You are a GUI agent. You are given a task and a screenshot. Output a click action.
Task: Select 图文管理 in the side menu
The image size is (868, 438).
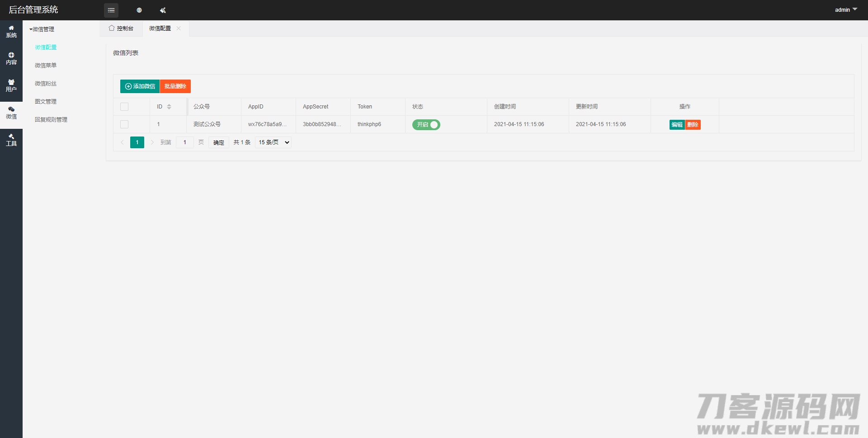(x=46, y=101)
